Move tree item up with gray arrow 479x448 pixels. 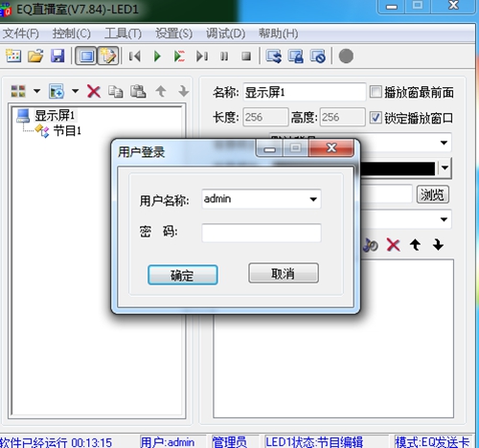(x=161, y=91)
